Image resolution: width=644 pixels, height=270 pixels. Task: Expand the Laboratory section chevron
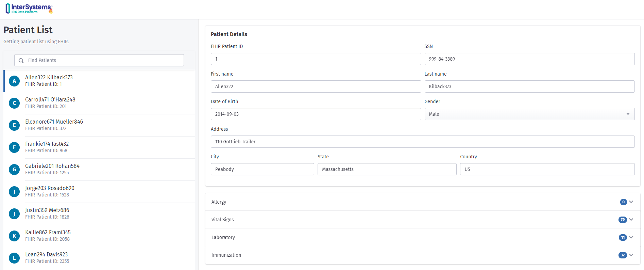pyautogui.click(x=631, y=237)
